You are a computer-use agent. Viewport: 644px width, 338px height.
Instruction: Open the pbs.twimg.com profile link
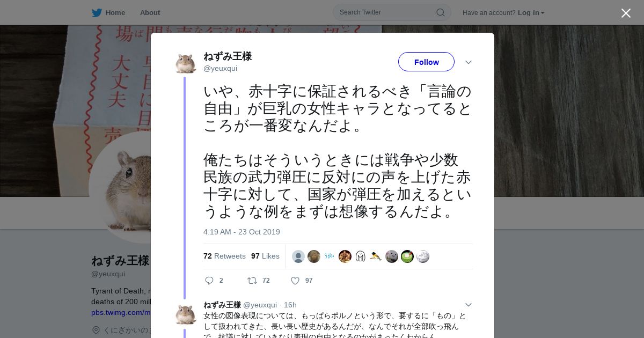click(x=121, y=312)
